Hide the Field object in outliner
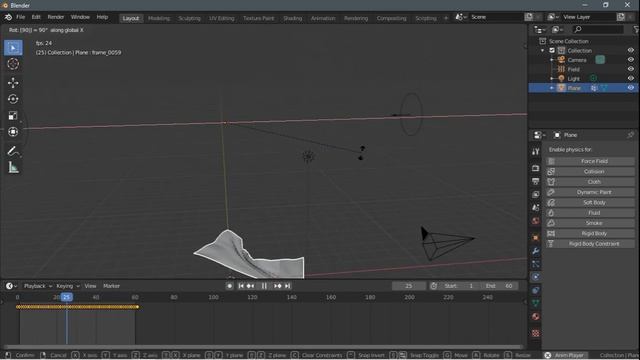 [x=631, y=69]
